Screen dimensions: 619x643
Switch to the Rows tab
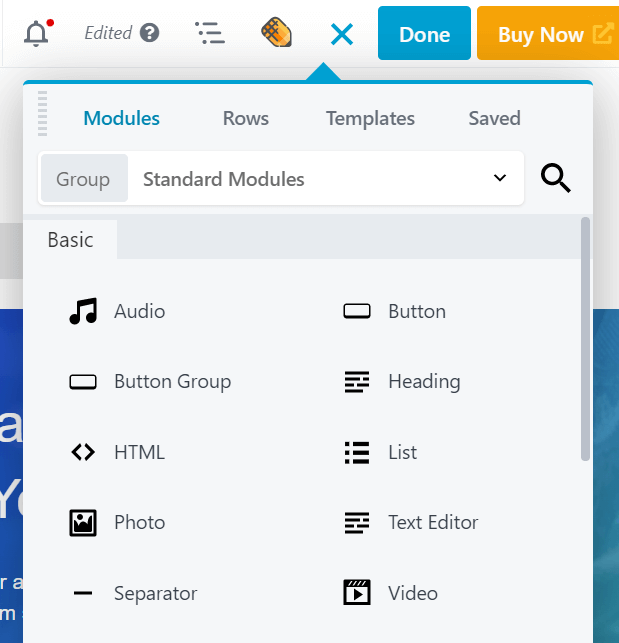pos(245,118)
